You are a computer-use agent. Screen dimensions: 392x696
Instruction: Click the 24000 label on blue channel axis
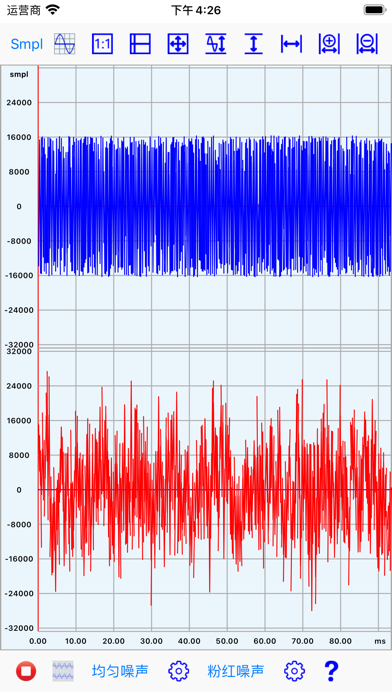[19, 103]
